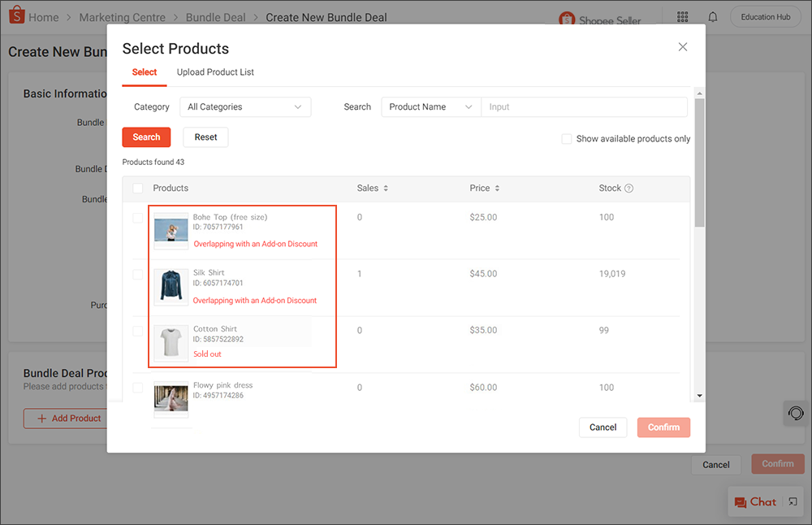Image resolution: width=812 pixels, height=525 pixels.
Task: Open the apps grid icon in top bar
Action: point(682,16)
